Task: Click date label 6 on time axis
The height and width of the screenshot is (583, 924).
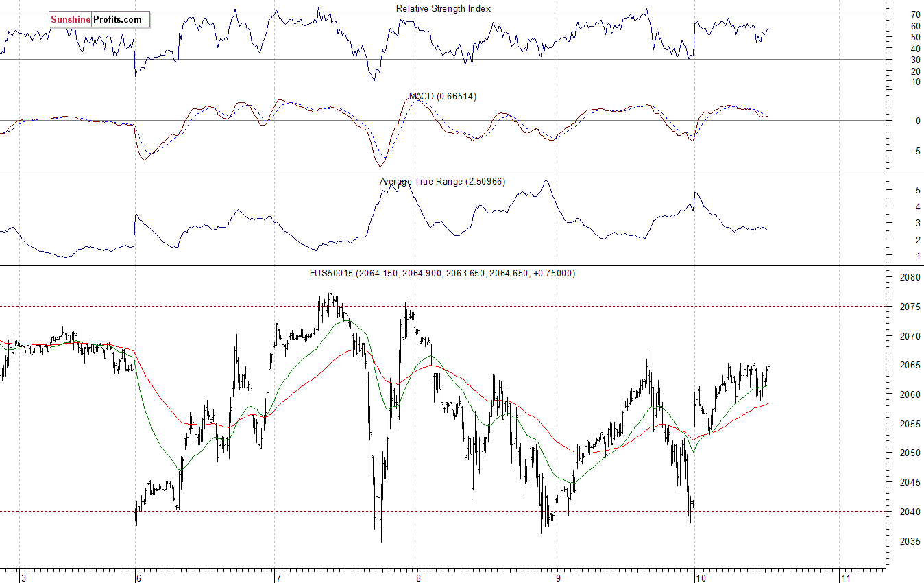Action: tap(138, 578)
